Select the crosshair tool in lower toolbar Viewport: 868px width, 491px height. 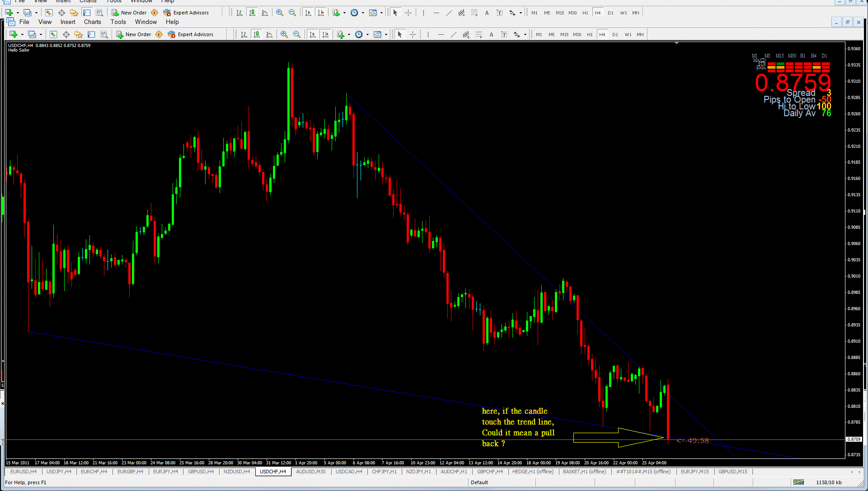[413, 34]
